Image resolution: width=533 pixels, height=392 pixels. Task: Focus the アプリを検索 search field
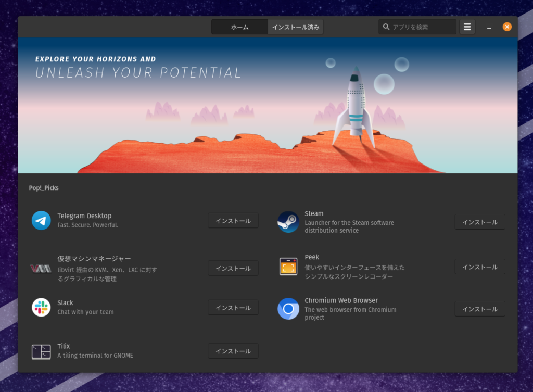pos(422,27)
